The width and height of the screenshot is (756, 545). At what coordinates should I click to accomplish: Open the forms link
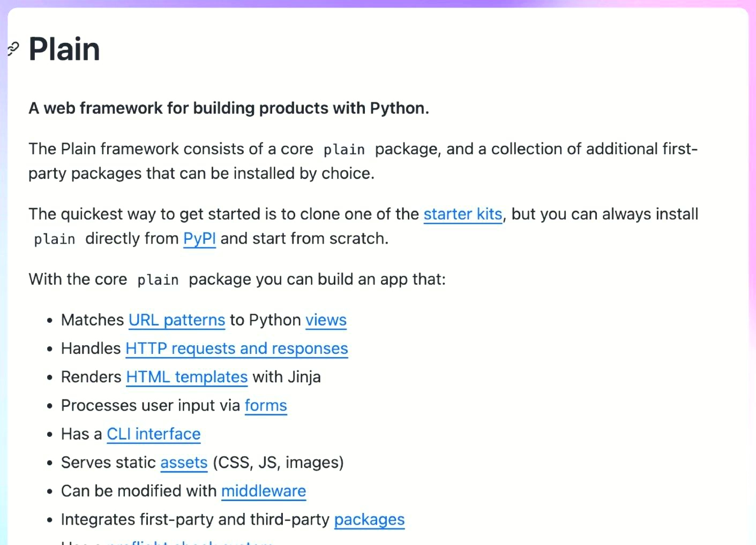tap(266, 406)
